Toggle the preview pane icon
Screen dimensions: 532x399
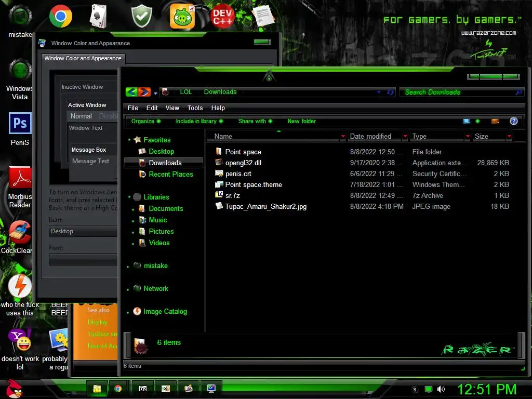coord(495,121)
